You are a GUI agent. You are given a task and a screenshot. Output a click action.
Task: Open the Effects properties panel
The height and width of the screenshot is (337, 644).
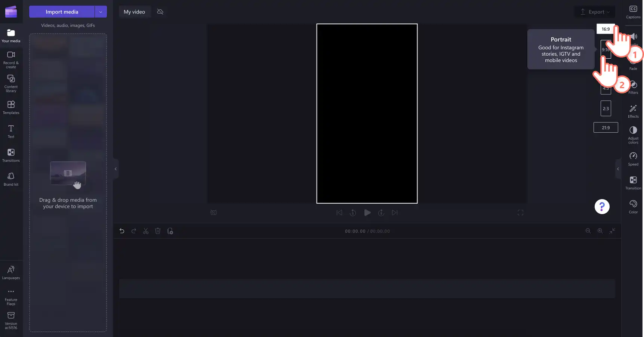coord(633,111)
